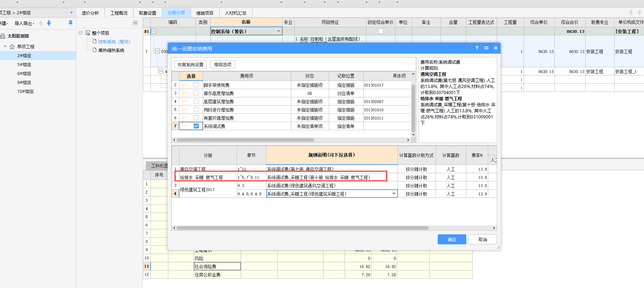Viewport: 644px width, 288px height.
Task: Switch to the 分部分项 tab
Action: (x=176, y=13)
